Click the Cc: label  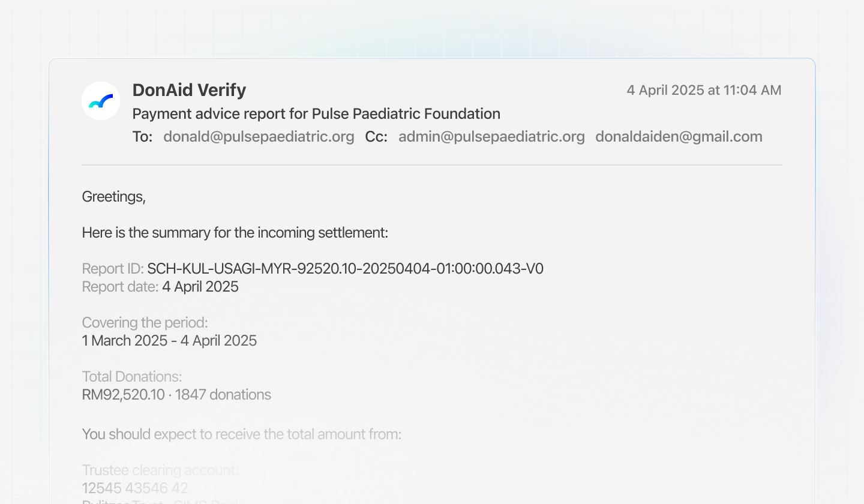point(376,137)
